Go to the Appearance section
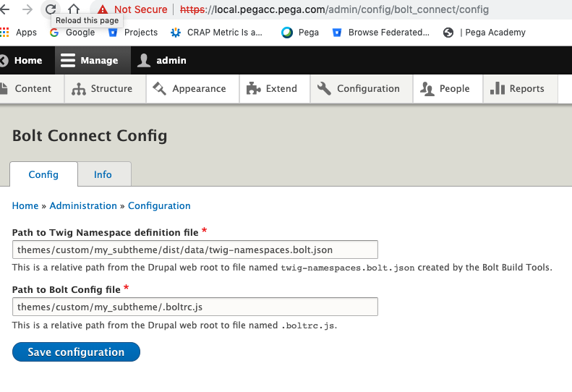Screen dimensions: 572x392 pyautogui.click(x=189, y=89)
